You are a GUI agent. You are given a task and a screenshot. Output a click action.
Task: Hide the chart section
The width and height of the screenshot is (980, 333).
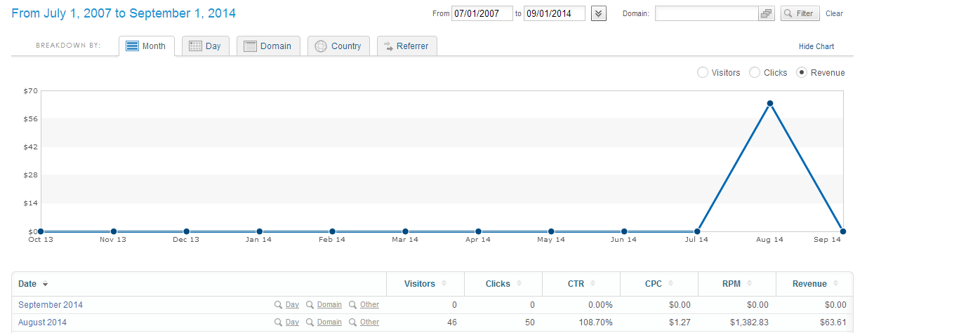tap(816, 46)
